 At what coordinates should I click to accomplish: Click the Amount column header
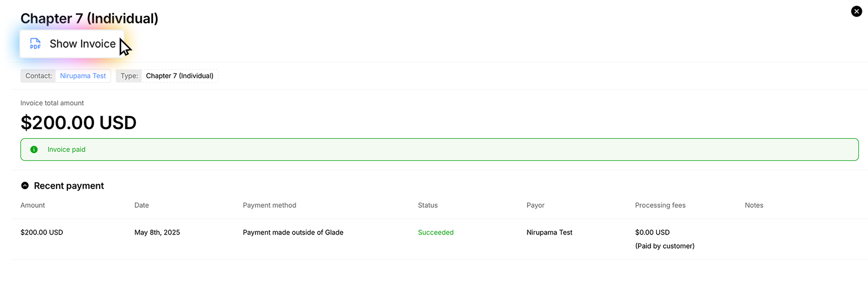[x=33, y=205]
